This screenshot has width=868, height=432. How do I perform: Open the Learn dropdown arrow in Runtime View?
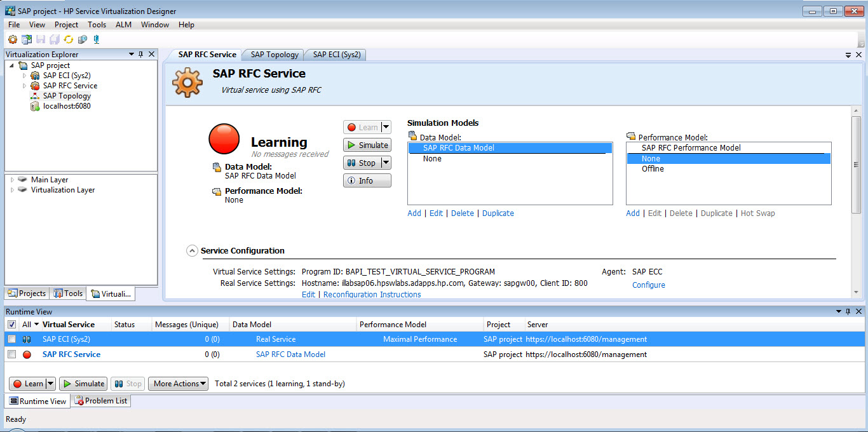click(x=50, y=384)
